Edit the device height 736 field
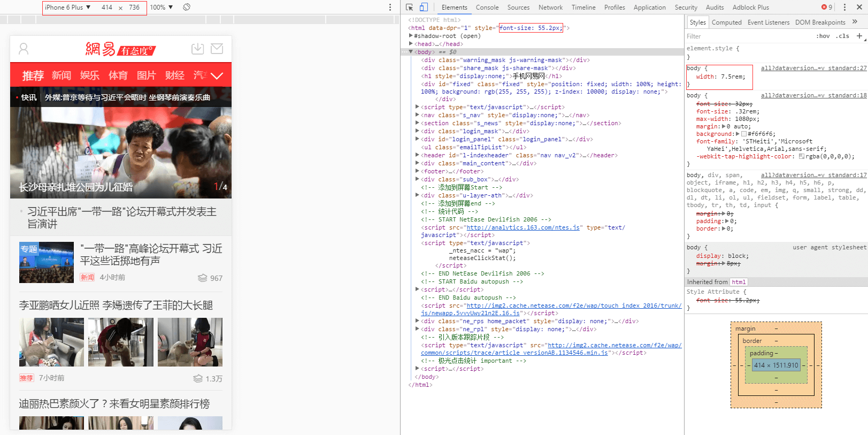This screenshot has height=435, width=868. [x=134, y=7]
